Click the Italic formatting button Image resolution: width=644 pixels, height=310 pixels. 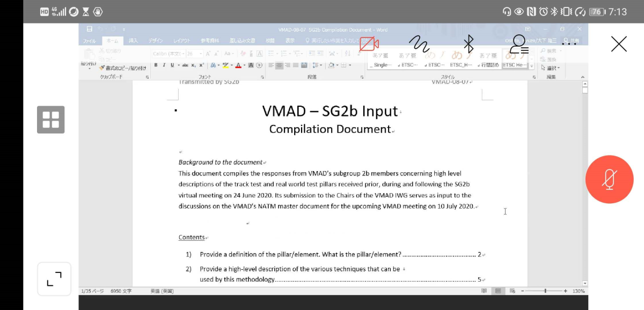[x=164, y=65]
